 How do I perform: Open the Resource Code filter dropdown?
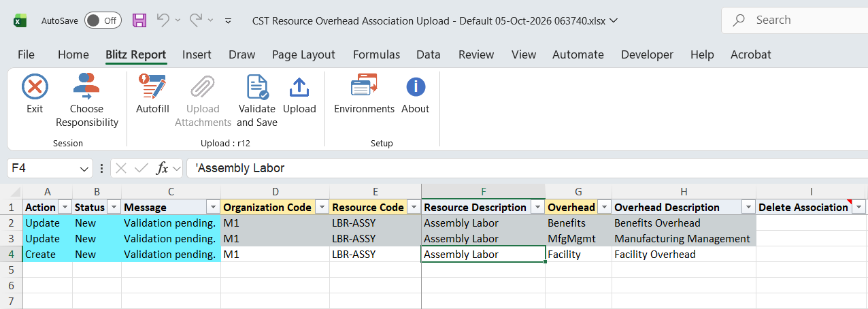coord(414,207)
